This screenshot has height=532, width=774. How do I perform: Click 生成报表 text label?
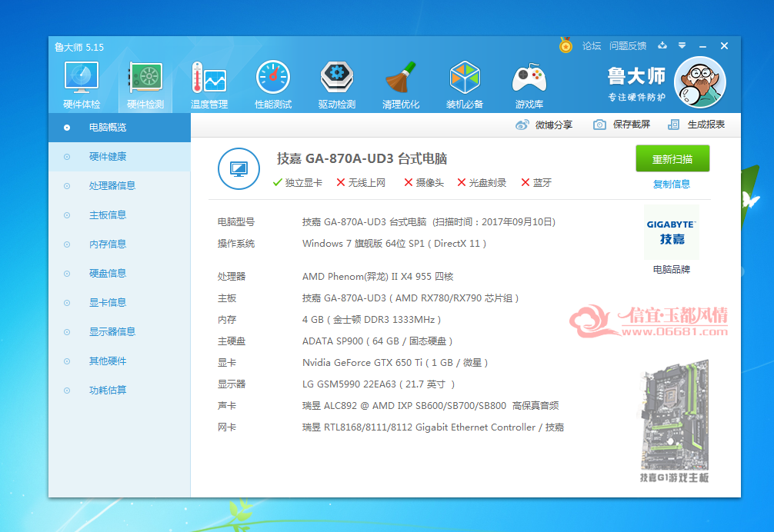(x=706, y=125)
